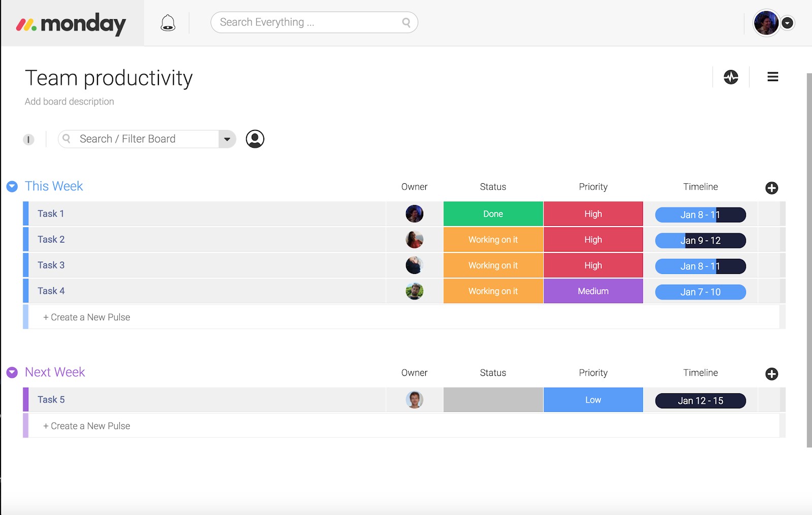The image size is (812, 515).
Task: Click the monday logo
Action: click(x=71, y=24)
